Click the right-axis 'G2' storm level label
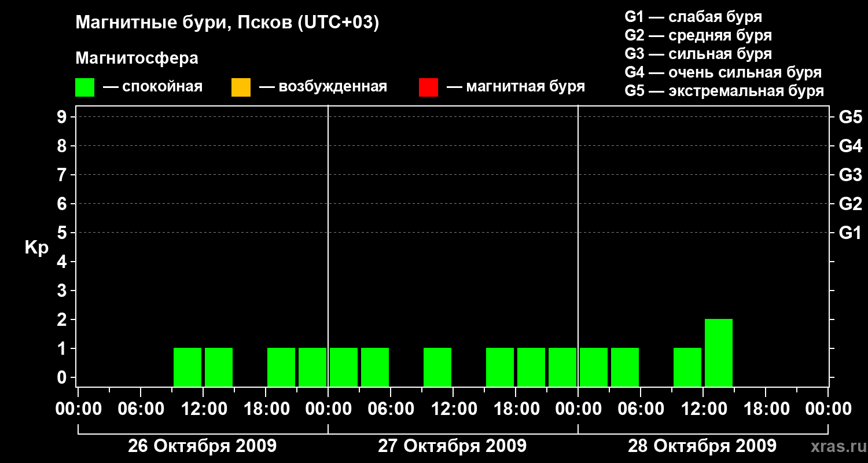This screenshot has height=463, width=868. (850, 204)
